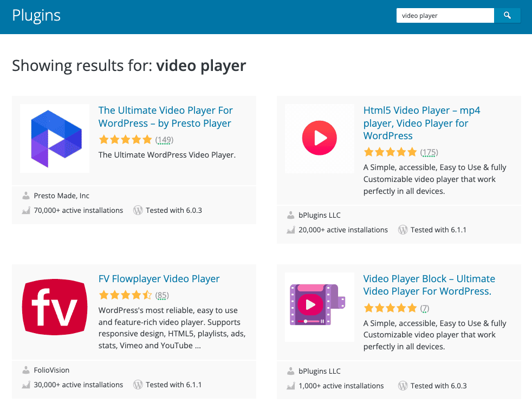
Task: Click the Html5 Video Player play icon
Action: (319, 138)
